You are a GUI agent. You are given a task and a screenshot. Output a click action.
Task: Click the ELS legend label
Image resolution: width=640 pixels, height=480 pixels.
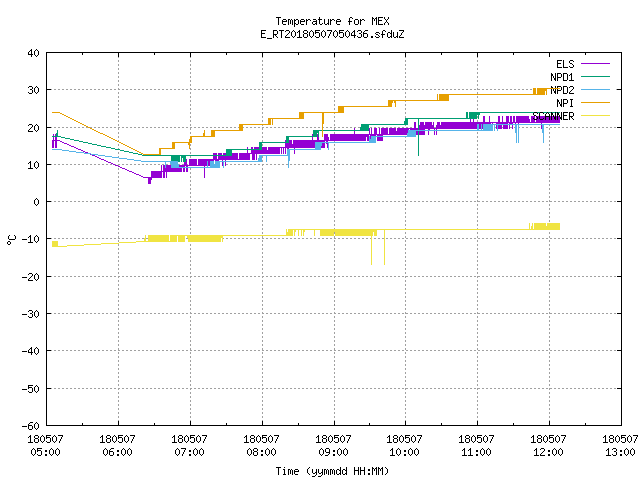565,64
